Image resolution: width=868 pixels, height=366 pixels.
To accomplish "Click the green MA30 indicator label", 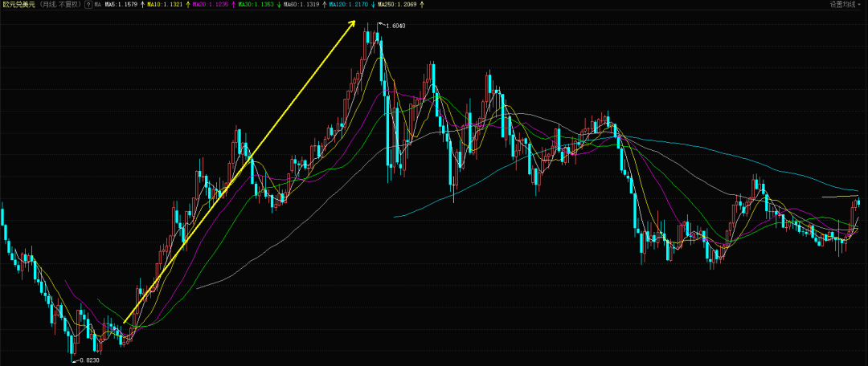I will (256, 4).
